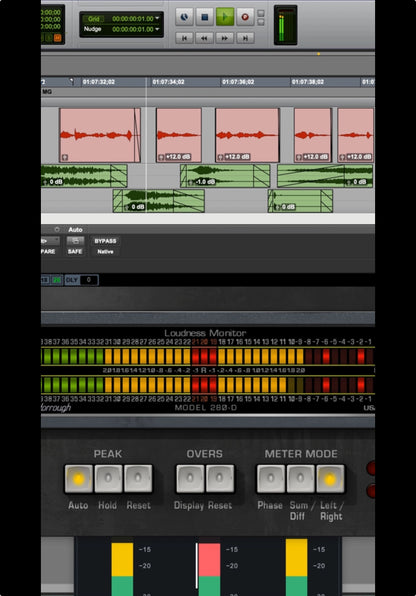Toggle the Overs Display button

(x=190, y=479)
